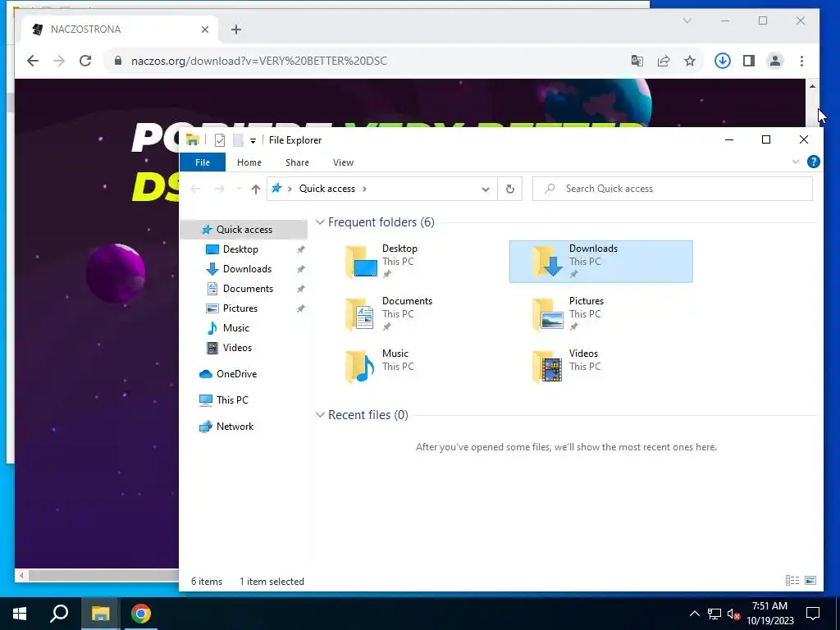Open a new Chrome tab with plus button
This screenshot has width=840, height=630.
coord(236,30)
